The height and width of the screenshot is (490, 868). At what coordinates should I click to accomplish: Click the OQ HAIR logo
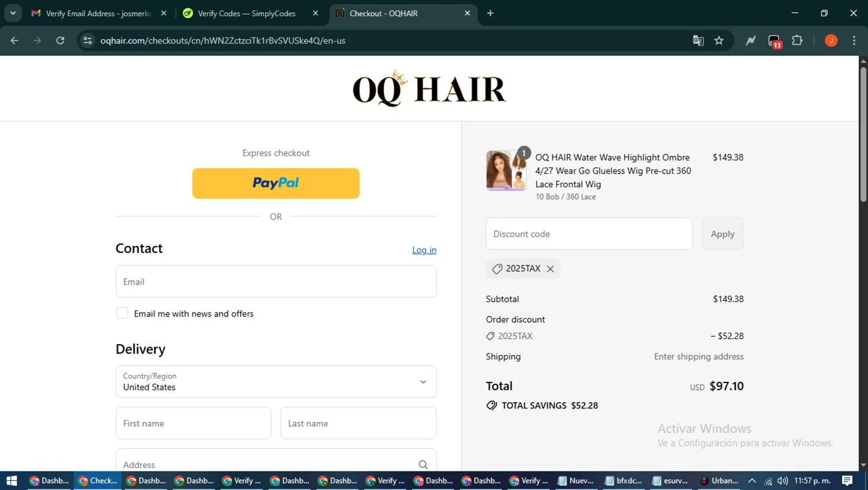pos(429,89)
